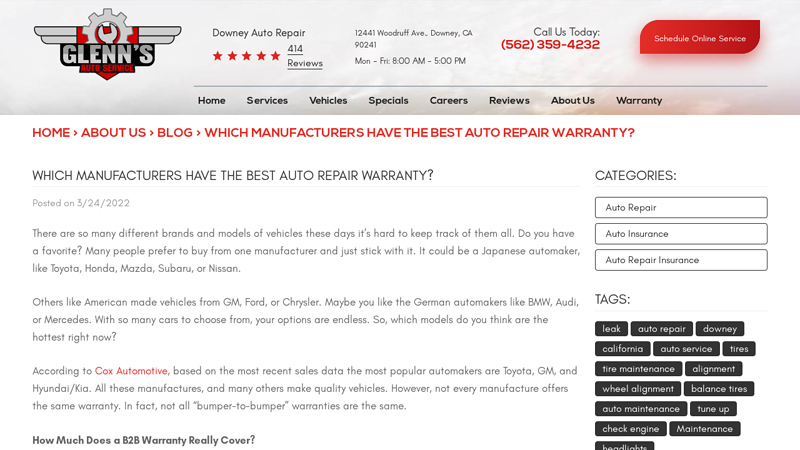Click the 'tire maintenance' tag

coord(638,369)
